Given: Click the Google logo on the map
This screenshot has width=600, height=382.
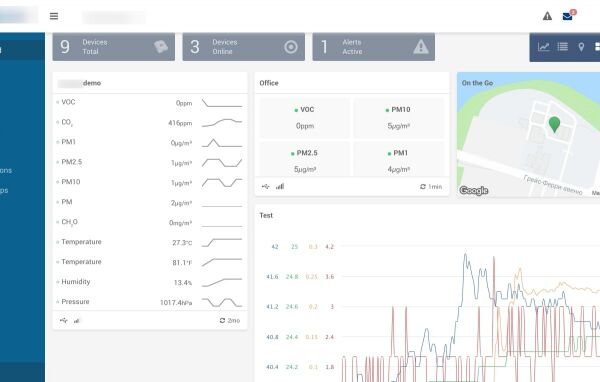Looking at the screenshot, I should point(474,190).
